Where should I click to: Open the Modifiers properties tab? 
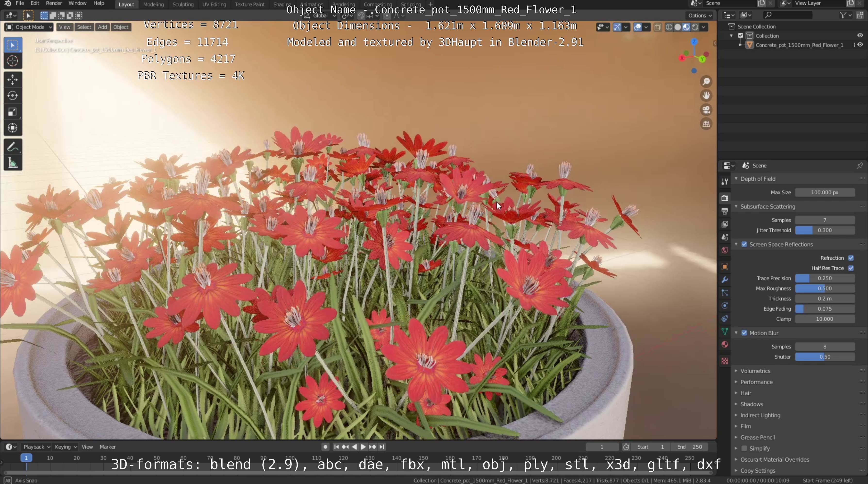(x=725, y=280)
